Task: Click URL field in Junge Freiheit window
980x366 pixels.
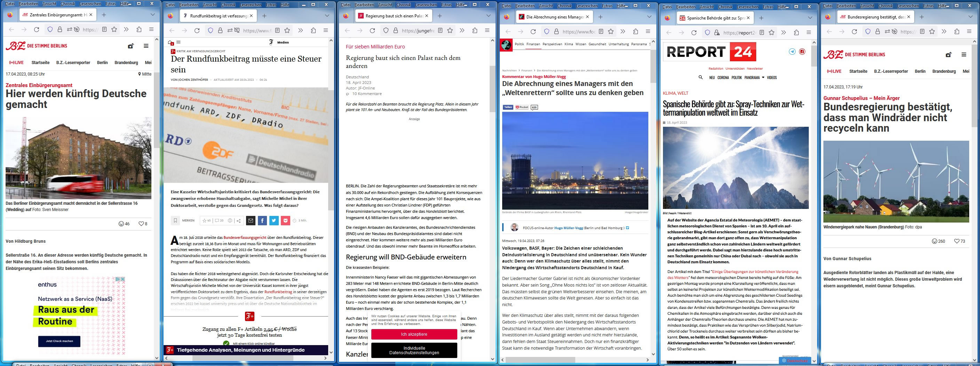Action: coord(418,30)
